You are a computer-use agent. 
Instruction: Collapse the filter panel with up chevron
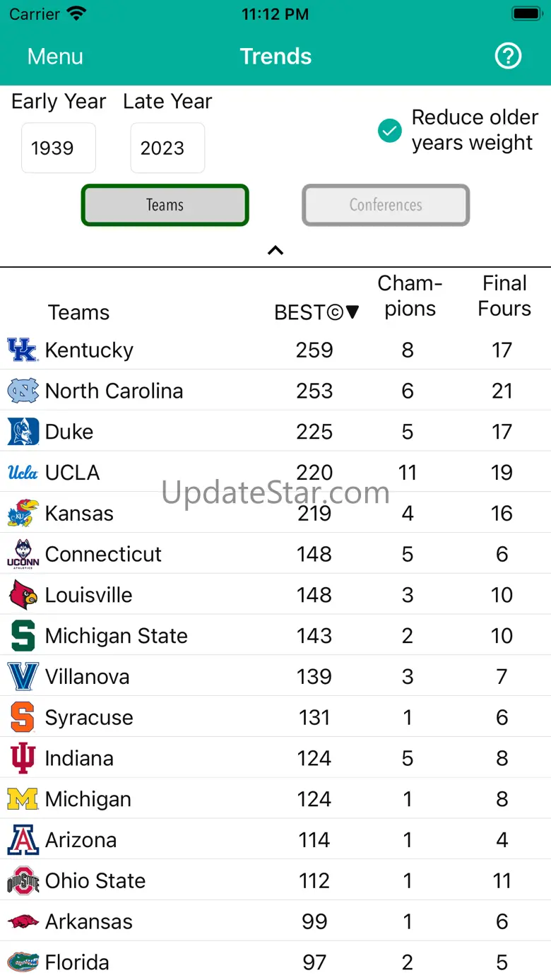point(275,250)
